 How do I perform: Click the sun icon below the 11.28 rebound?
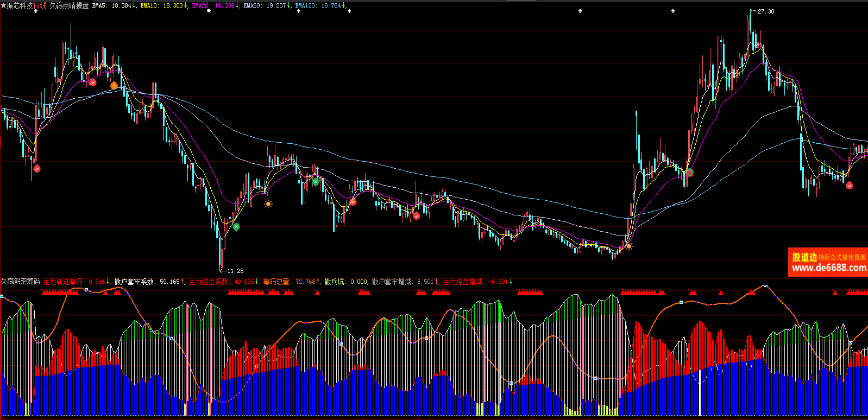tap(268, 204)
